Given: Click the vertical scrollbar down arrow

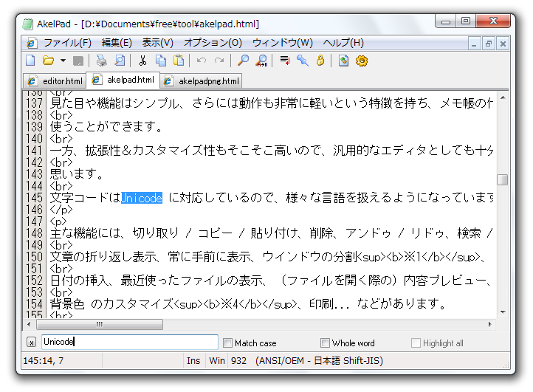Looking at the screenshot, I should [x=503, y=312].
